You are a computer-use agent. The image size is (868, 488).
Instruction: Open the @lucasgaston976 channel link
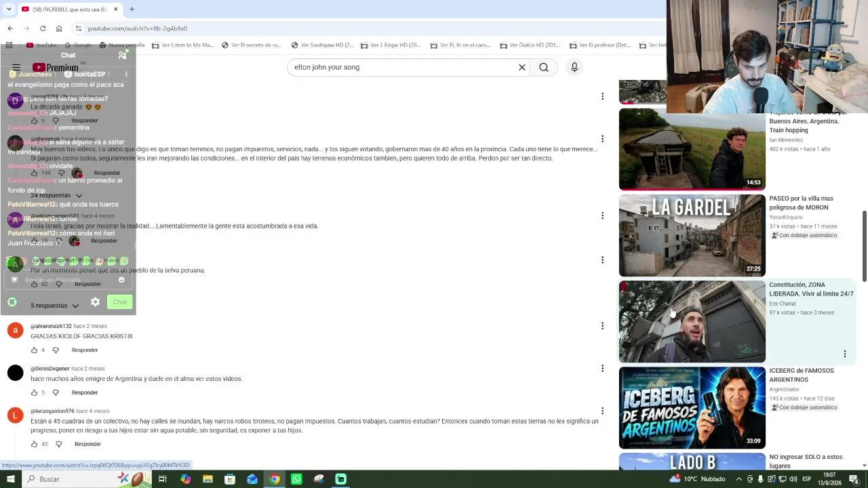pyautogui.click(x=52, y=411)
